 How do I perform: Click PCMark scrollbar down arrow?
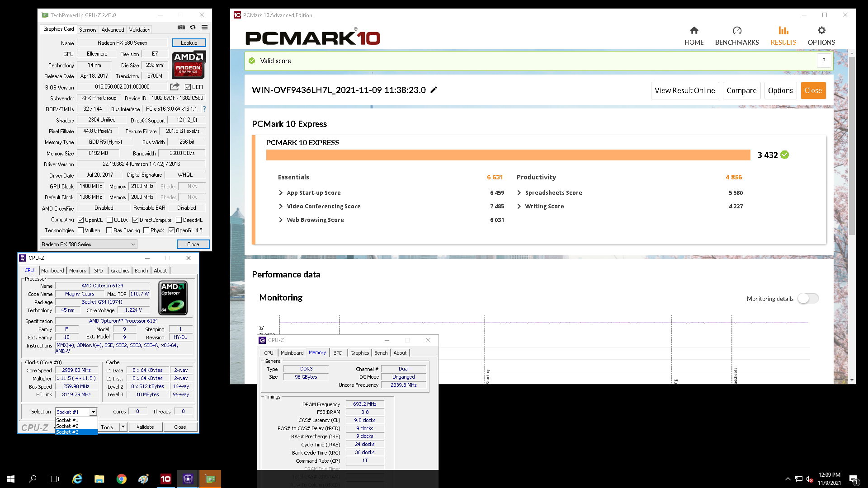click(852, 380)
